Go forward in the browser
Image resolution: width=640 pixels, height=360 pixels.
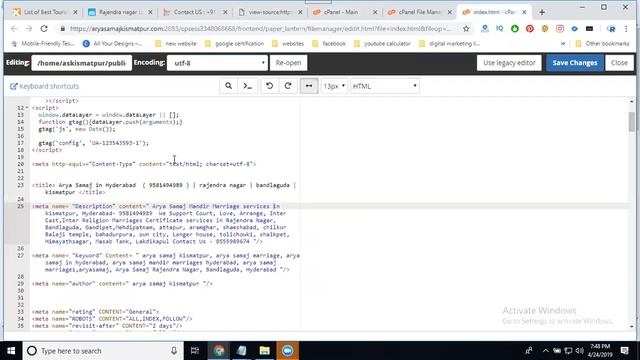coord(29,29)
